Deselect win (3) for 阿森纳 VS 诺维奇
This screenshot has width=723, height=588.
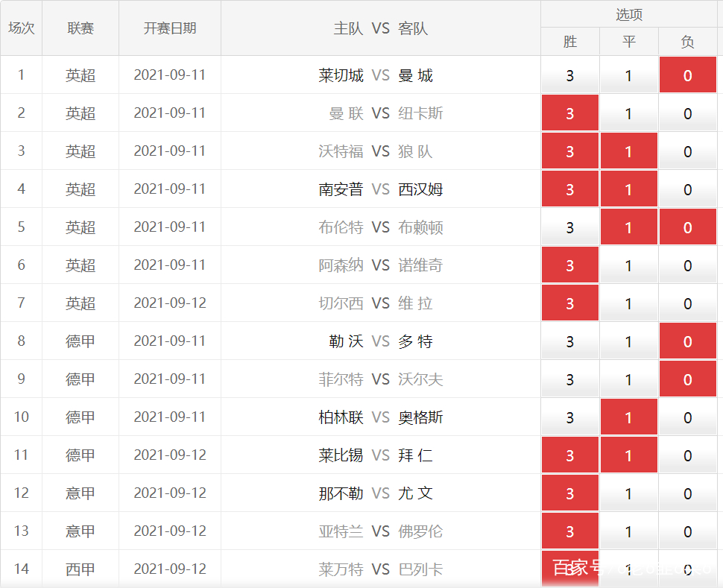570,265
